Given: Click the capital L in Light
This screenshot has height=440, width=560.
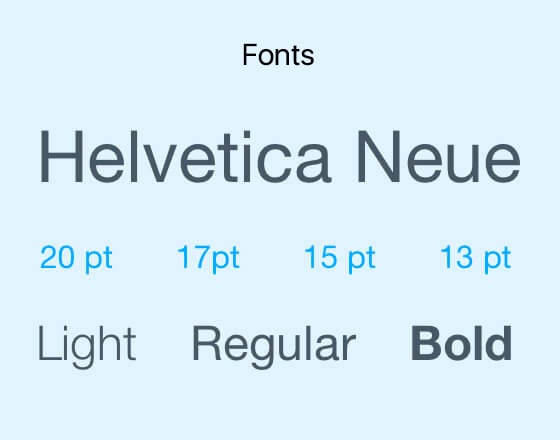Looking at the screenshot, I should (x=48, y=343).
